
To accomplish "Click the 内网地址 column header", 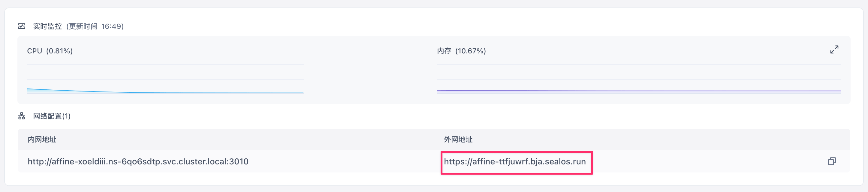I will (x=42, y=139).
